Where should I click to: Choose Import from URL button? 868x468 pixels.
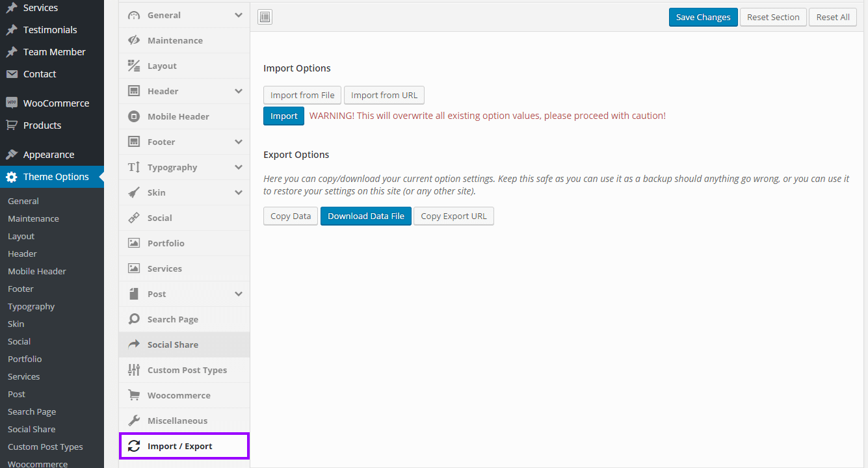click(384, 96)
